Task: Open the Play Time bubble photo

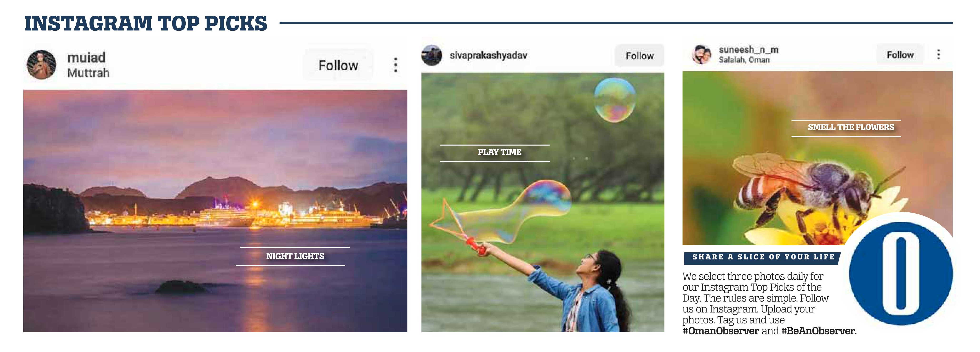Action: pyautogui.click(x=543, y=202)
